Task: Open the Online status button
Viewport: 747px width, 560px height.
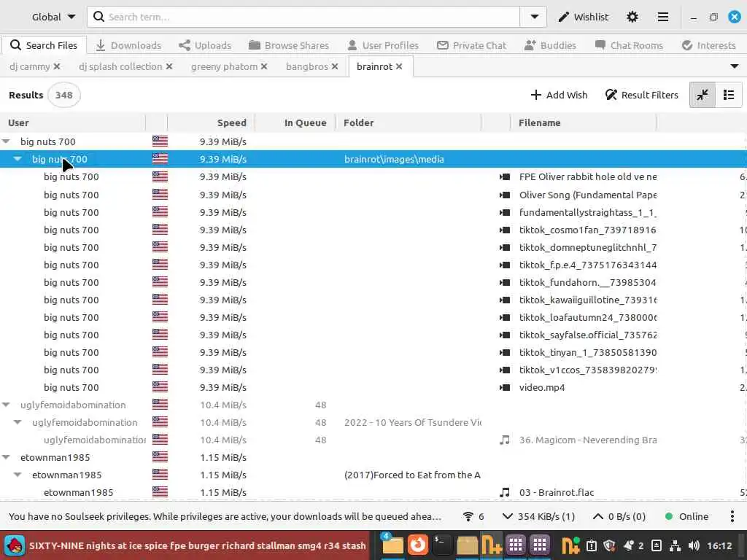Action: [x=686, y=516]
